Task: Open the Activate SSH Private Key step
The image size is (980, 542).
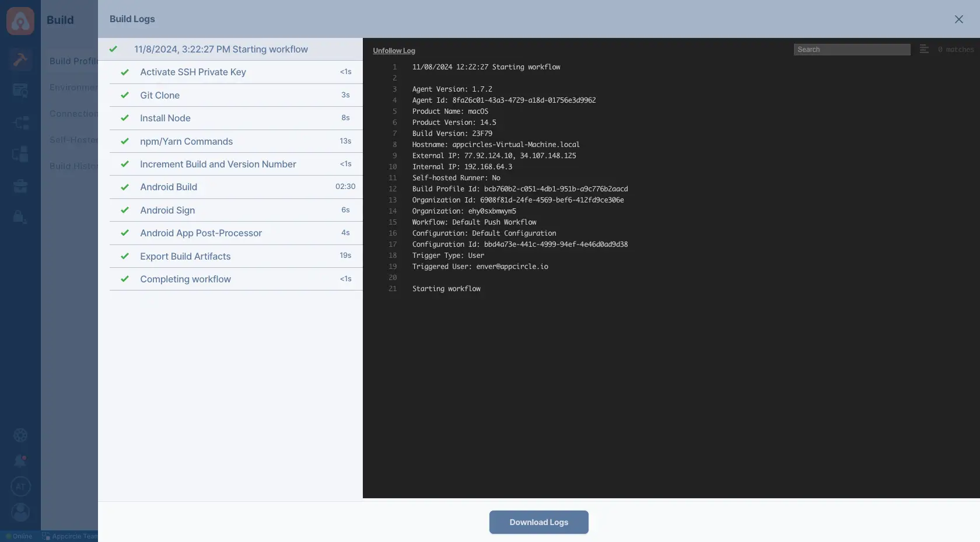Action: (236, 72)
